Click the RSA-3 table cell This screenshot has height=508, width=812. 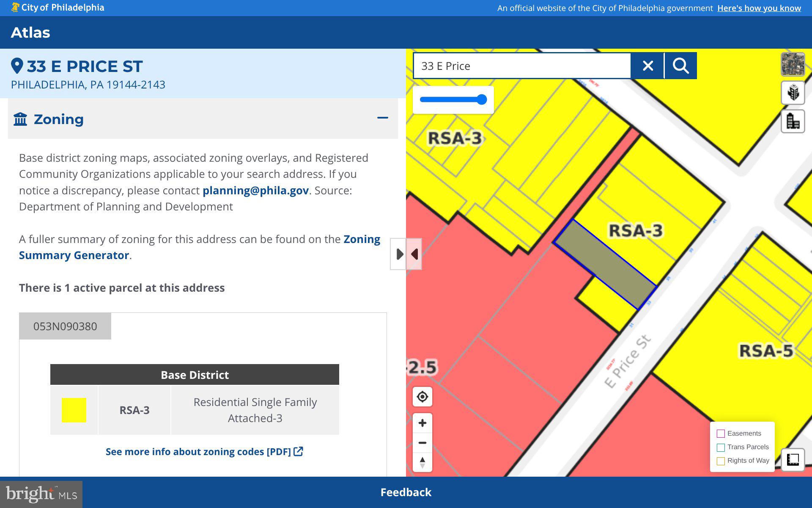[x=134, y=410]
